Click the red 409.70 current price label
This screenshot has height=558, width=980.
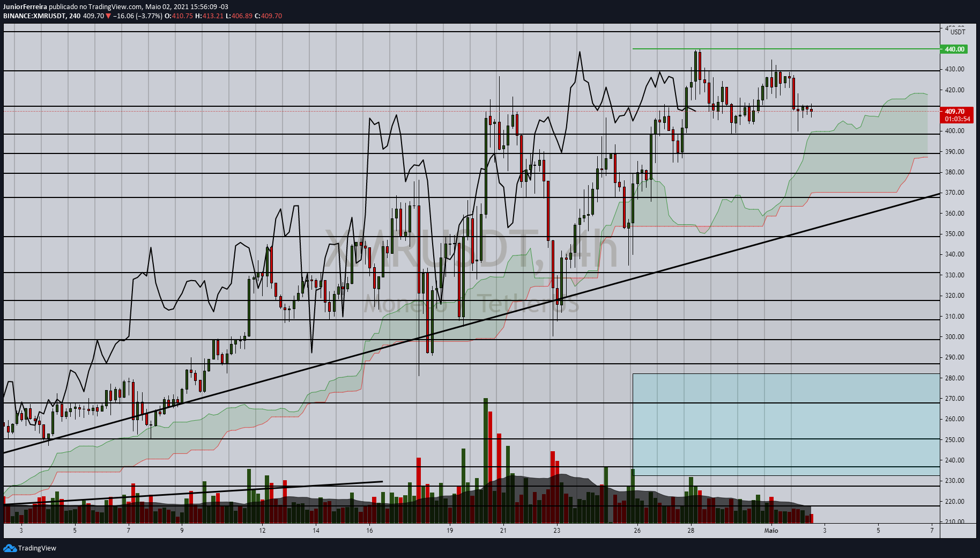click(954, 111)
